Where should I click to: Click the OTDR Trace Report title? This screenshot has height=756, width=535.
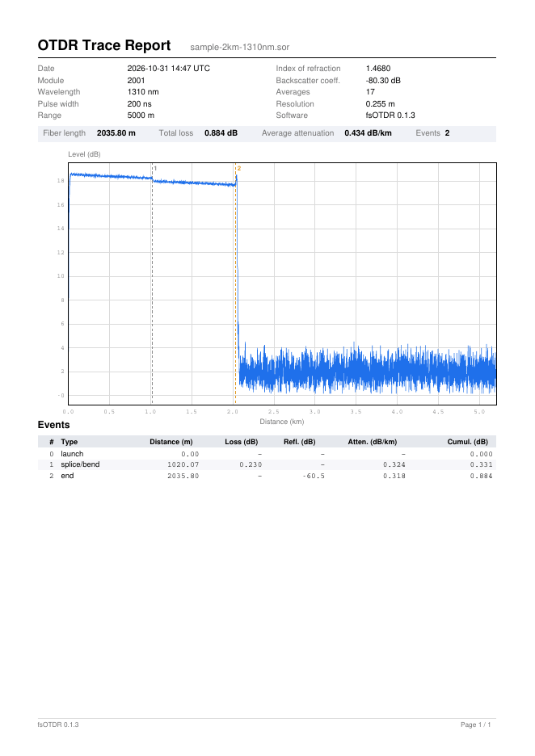104,45
